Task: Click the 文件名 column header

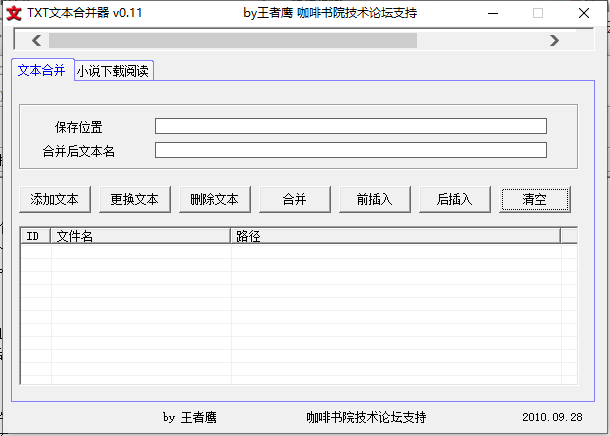Action: [x=140, y=236]
